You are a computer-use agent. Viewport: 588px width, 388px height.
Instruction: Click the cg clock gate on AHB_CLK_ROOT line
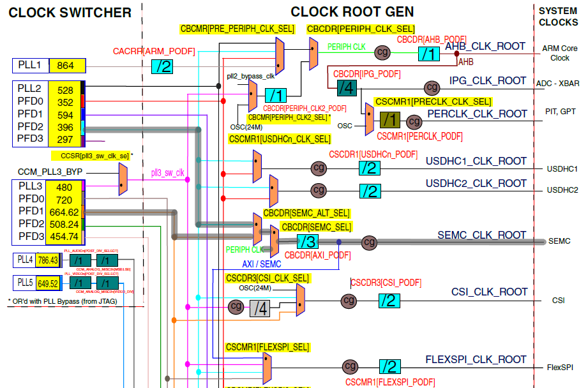point(382,52)
